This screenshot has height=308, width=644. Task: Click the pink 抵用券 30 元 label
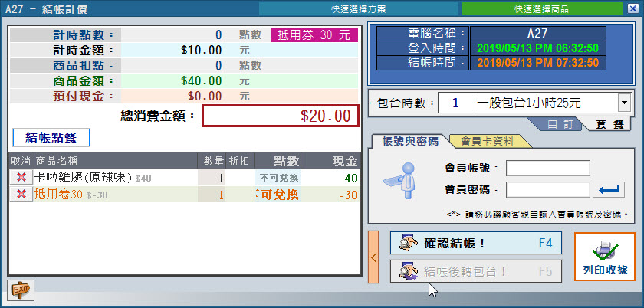coord(314,34)
